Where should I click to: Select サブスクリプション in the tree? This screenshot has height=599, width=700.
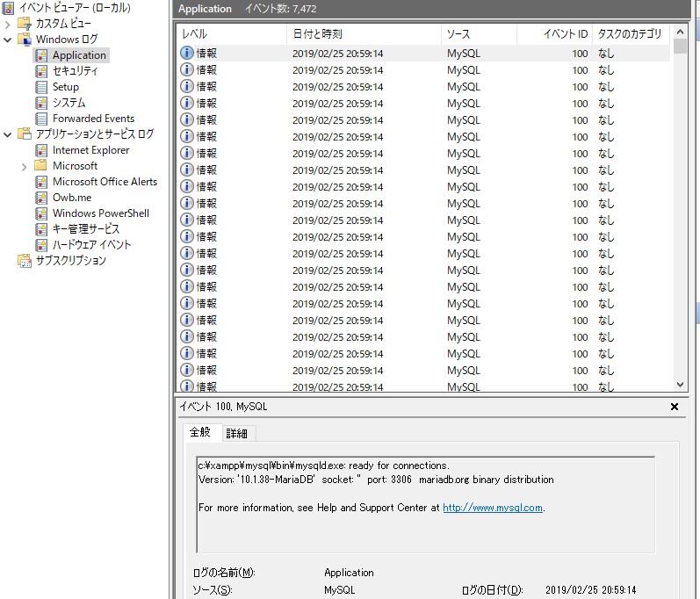tap(70, 261)
